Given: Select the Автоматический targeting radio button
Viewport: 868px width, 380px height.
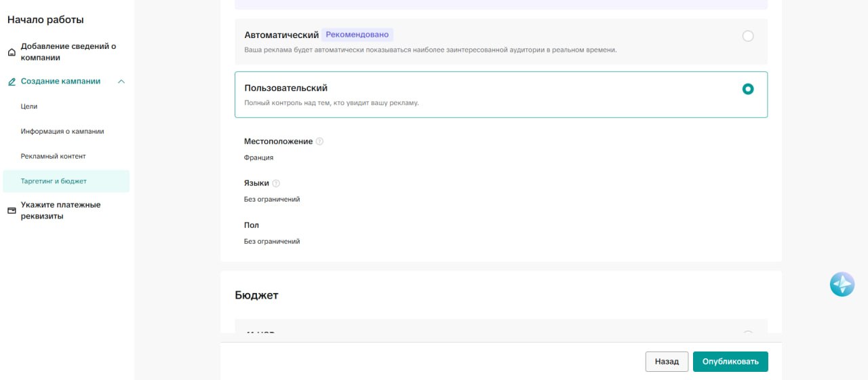Looking at the screenshot, I should pyautogui.click(x=748, y=36).
